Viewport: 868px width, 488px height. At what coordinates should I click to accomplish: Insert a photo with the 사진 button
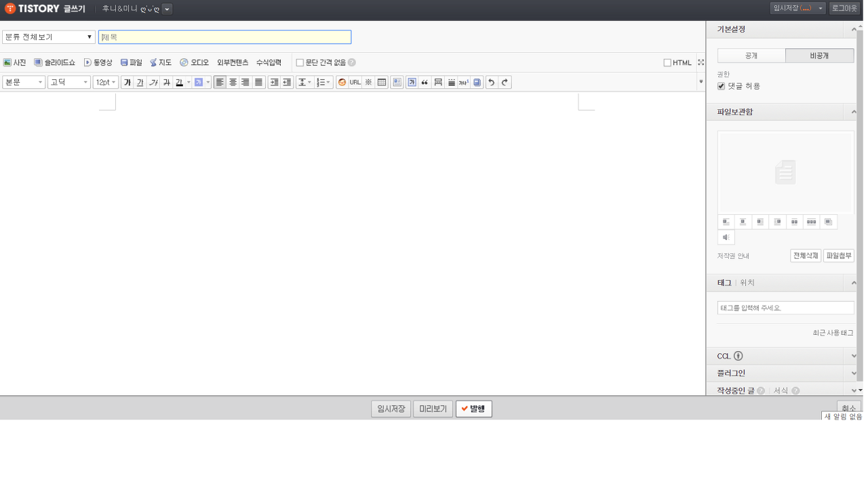coord(15,62)
